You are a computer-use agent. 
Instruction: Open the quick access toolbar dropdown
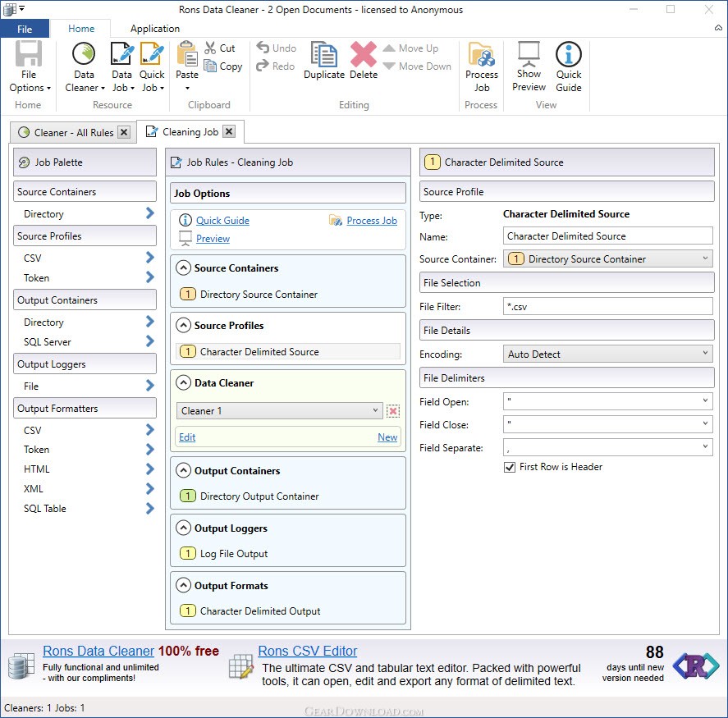point(21,8)
